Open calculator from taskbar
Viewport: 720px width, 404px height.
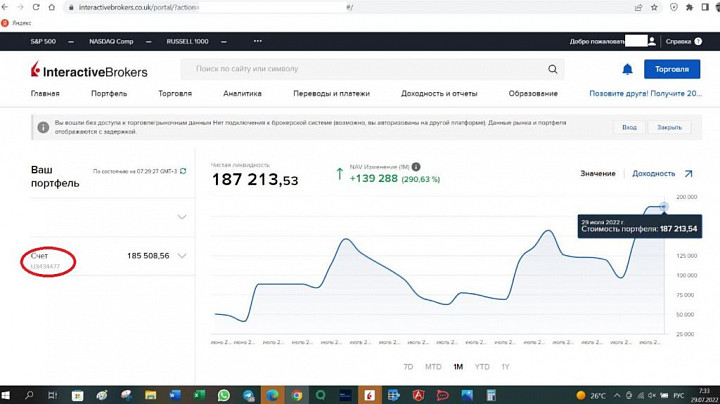coord(491,395)
